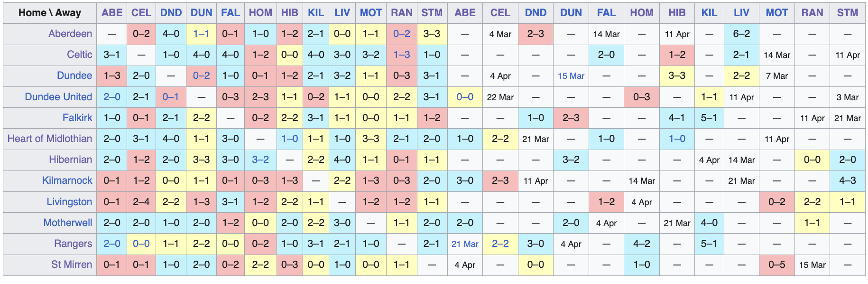Viewport: 868px width, 284px height.
Task: Click the last STM column header
Action: point(847,13)
